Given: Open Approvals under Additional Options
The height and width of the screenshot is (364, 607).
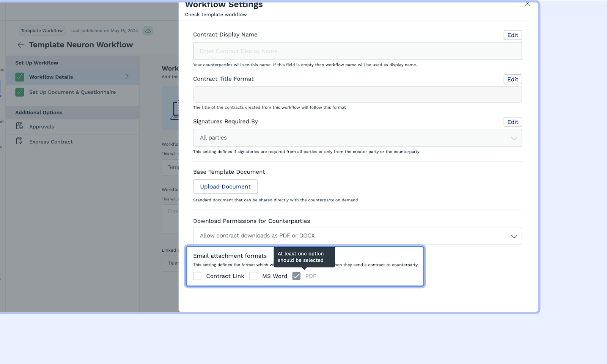Looking at the screenshot, I should click(x=72, y=127).
